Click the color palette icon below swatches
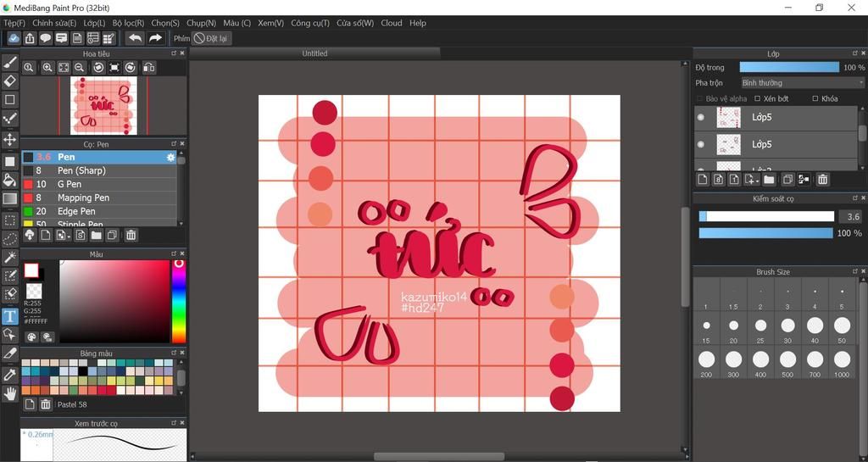 coord(31,337)
